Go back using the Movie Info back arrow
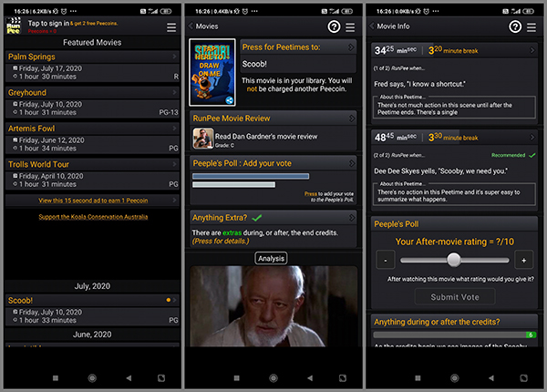The image size is (547, 392). [372, 26]
